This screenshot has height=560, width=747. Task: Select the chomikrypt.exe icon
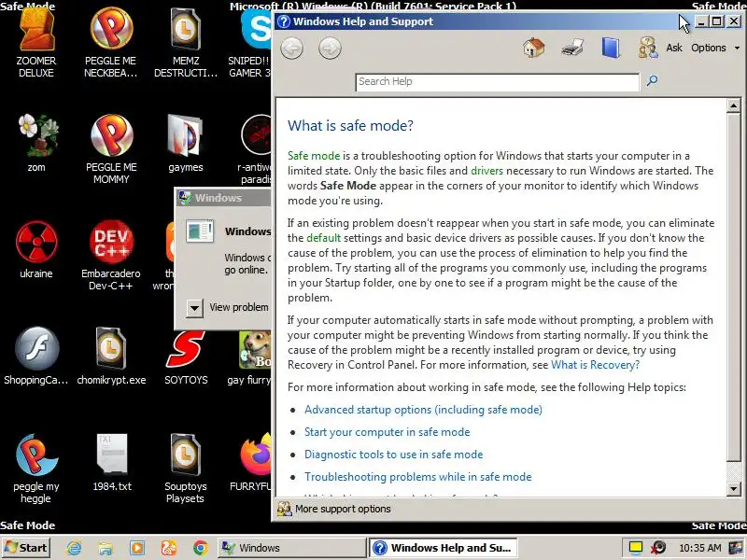(111, 357)
